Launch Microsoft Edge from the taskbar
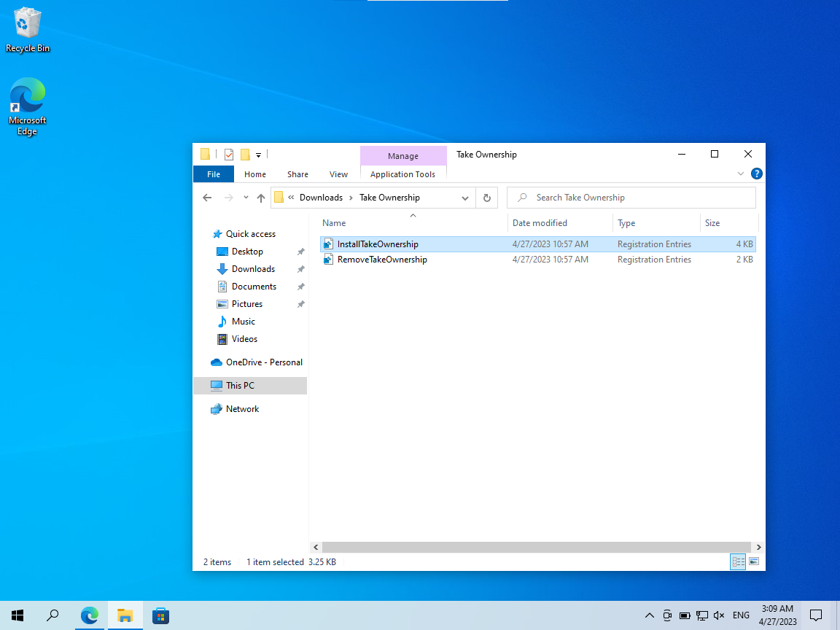 (90, 615)
